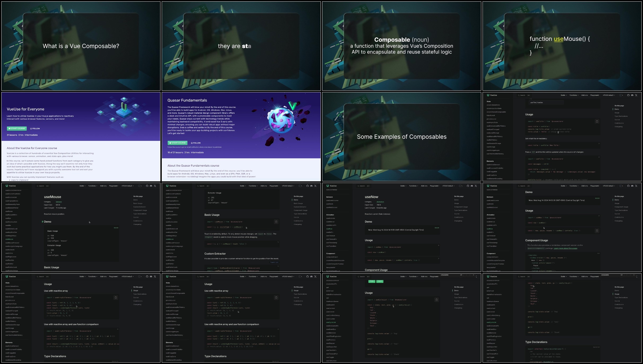Open GitHub icon in Custom Extractor heading frame

pos(307,186)
